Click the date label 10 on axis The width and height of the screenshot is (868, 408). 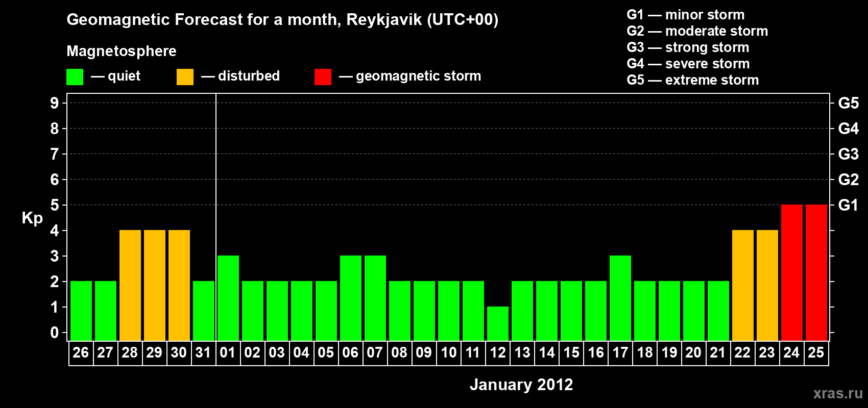coord(449,352)
